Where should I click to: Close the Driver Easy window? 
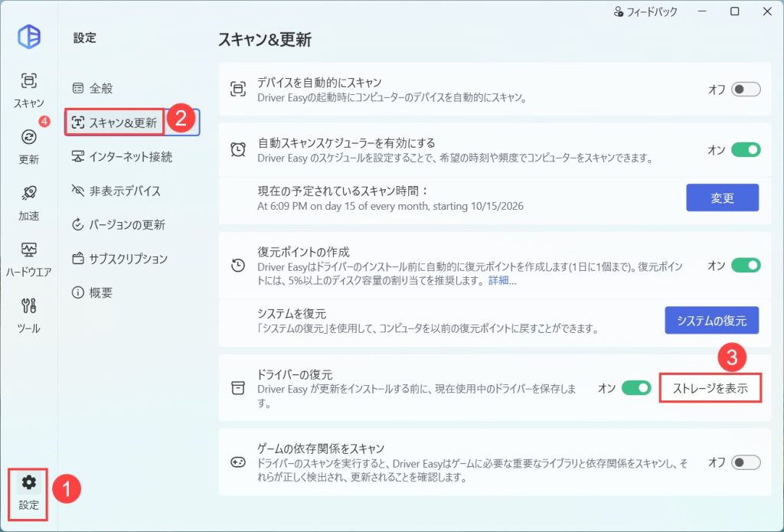point(767,11)
